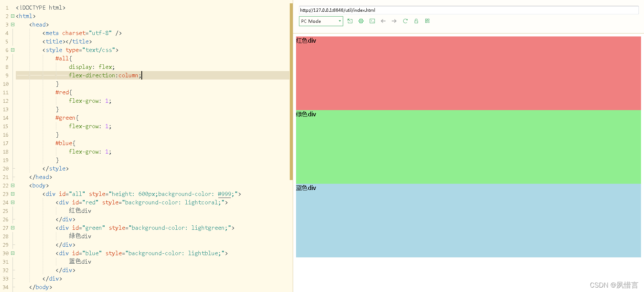Screen dimensions: 644x292
Task: Click the editor vertical scrollbar thumb
Action: [x=291, y=92]
